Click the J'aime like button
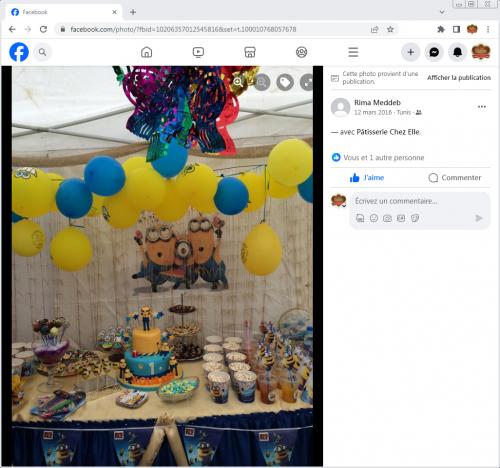 367,178
